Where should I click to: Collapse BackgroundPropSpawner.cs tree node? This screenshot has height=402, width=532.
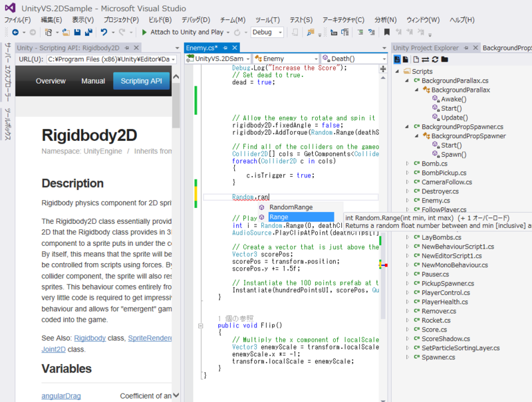pos(407,127)
